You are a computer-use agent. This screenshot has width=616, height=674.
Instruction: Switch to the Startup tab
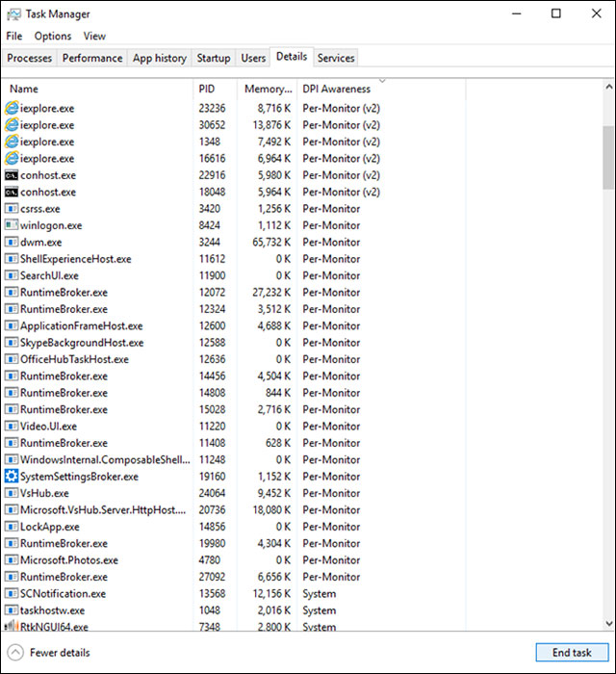(x=214, y=58)
